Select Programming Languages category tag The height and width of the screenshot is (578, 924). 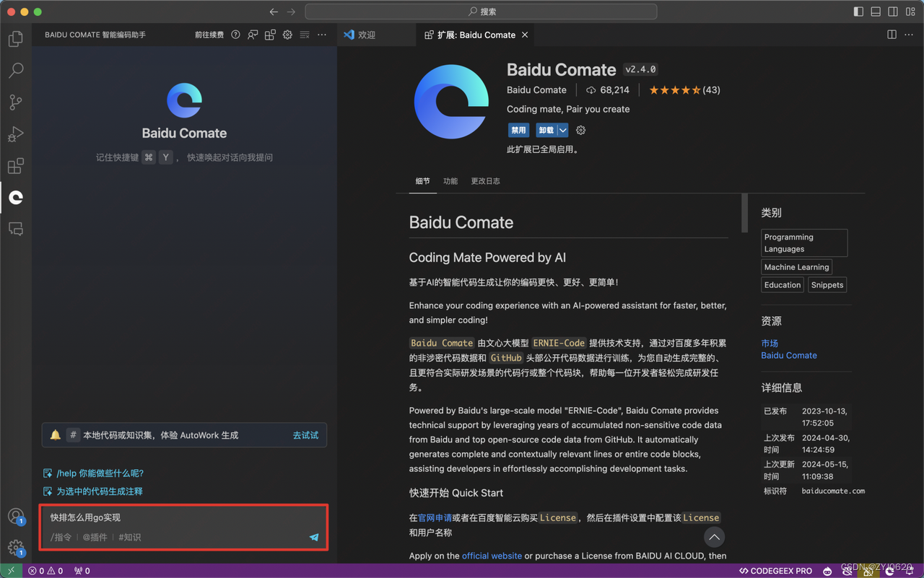pos(804,243)
